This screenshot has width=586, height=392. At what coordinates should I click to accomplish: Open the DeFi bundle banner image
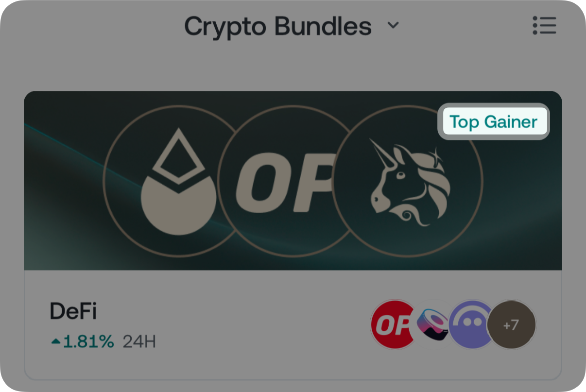pos(293,180)
